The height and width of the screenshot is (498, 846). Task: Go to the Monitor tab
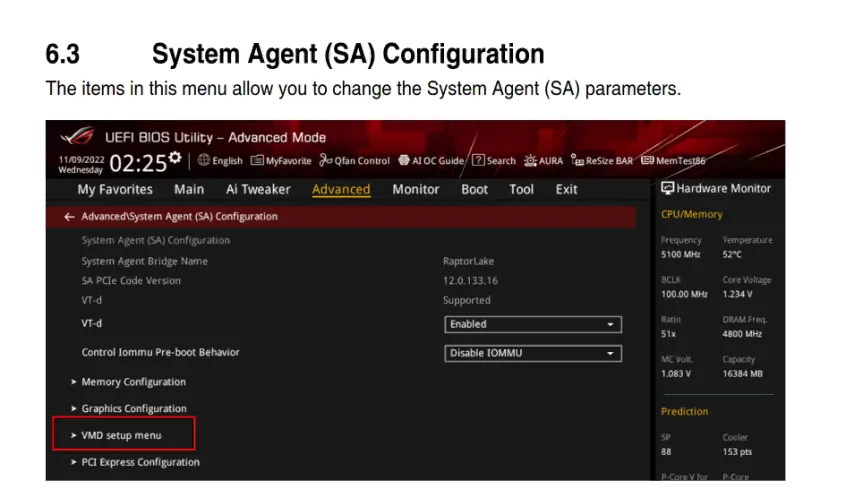point(416,189)
